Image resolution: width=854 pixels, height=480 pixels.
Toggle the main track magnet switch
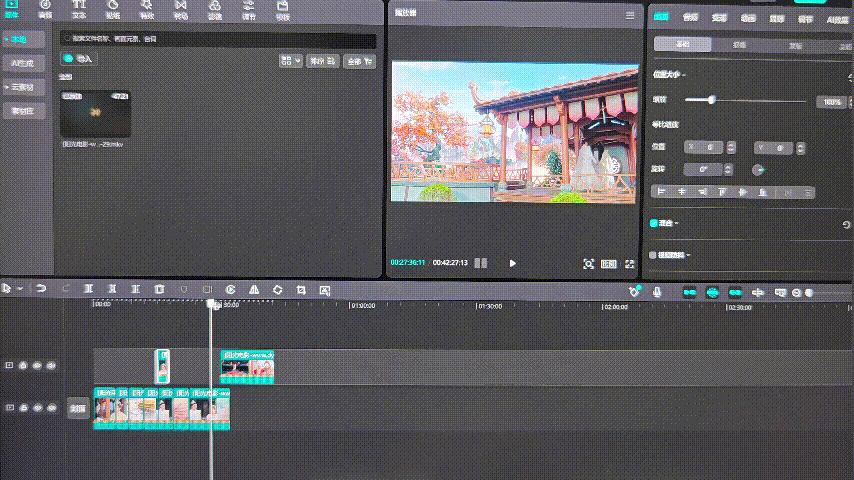pos(690,293)
